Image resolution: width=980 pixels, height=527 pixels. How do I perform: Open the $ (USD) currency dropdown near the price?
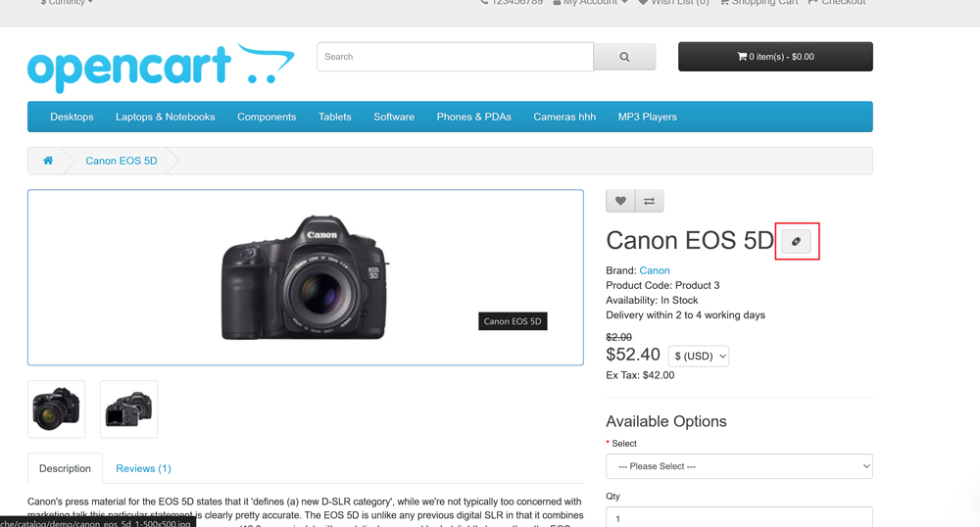[x=699, y=357]
